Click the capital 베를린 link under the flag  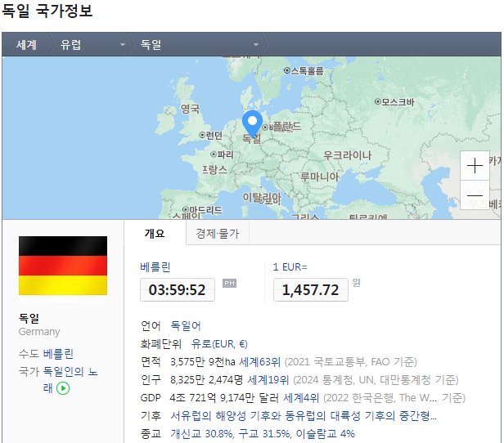[58, 353]
